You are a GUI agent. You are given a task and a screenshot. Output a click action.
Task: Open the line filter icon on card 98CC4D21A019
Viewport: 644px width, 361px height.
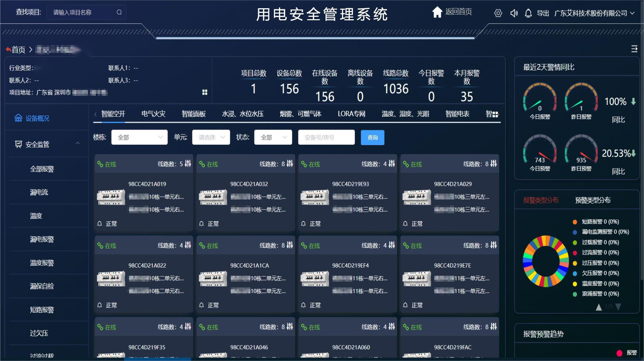click(188, 164)
